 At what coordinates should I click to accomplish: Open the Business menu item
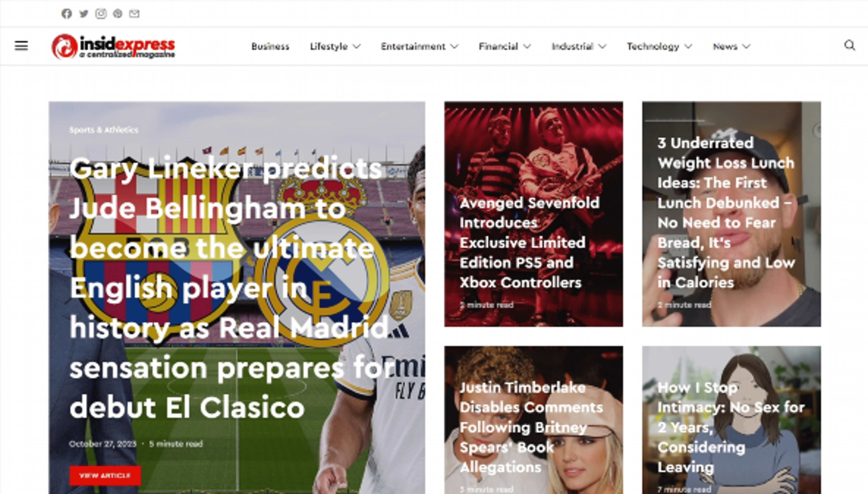click(270, 46)
